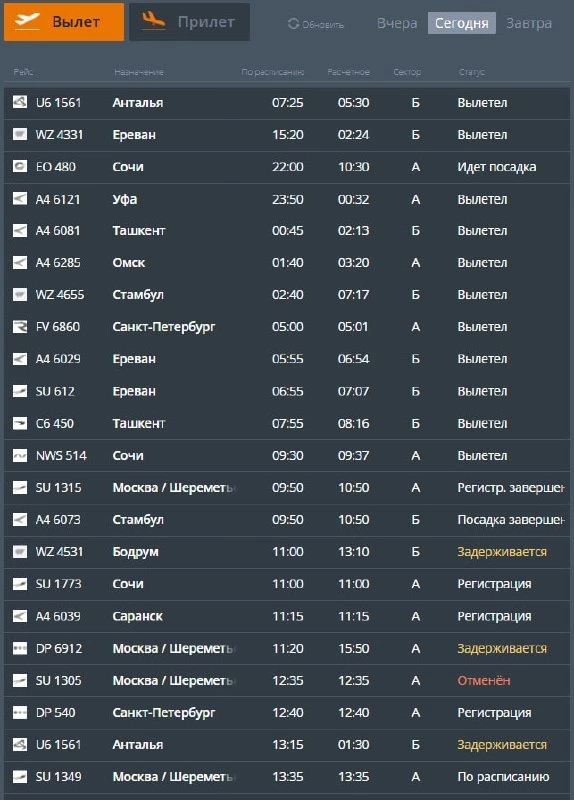The image size is (574, 800).
Task: Click Rossiya logo icon beside FV 6860
Action: click(20, 327)
